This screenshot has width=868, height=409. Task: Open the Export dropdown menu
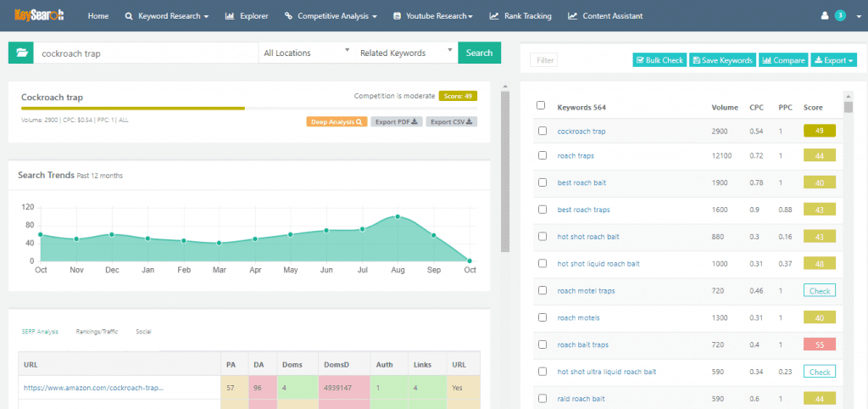834,60
